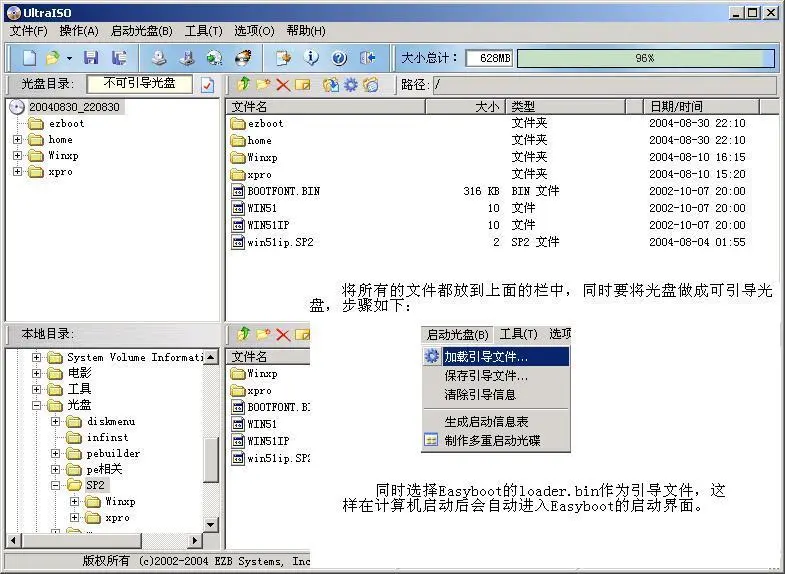Open the 工具(T) menu in main menu bar
The height and width of the screenshot is (574, 785).
[x=203, y=31]
